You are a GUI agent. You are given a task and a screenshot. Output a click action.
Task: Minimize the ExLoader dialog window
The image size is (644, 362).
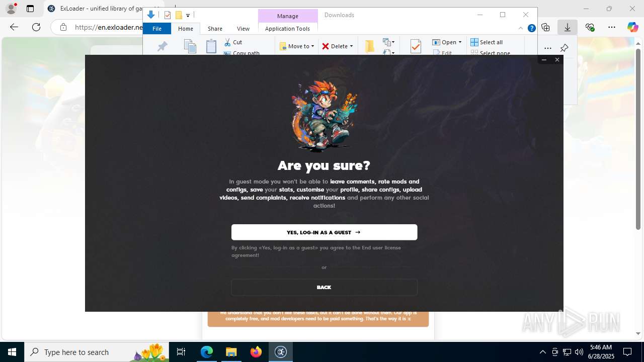pos(544,60)
